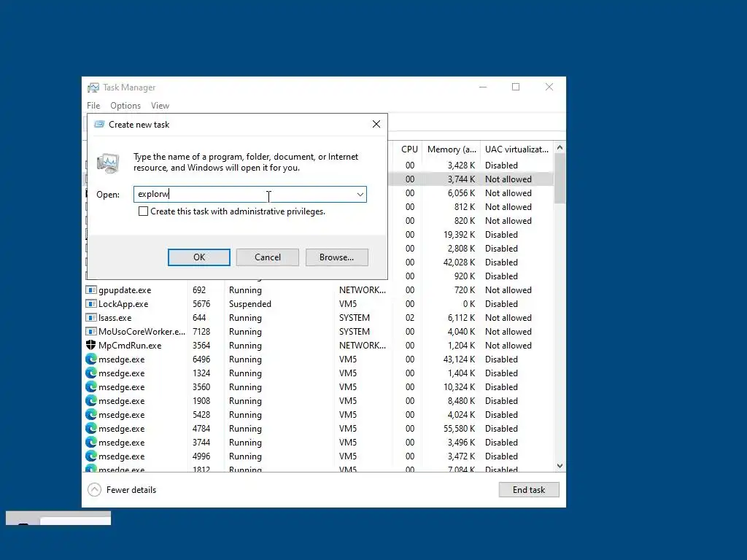747x560 pixels.
Task: Select the MpCmdRun.exe process name
Action: coord(130,345)
